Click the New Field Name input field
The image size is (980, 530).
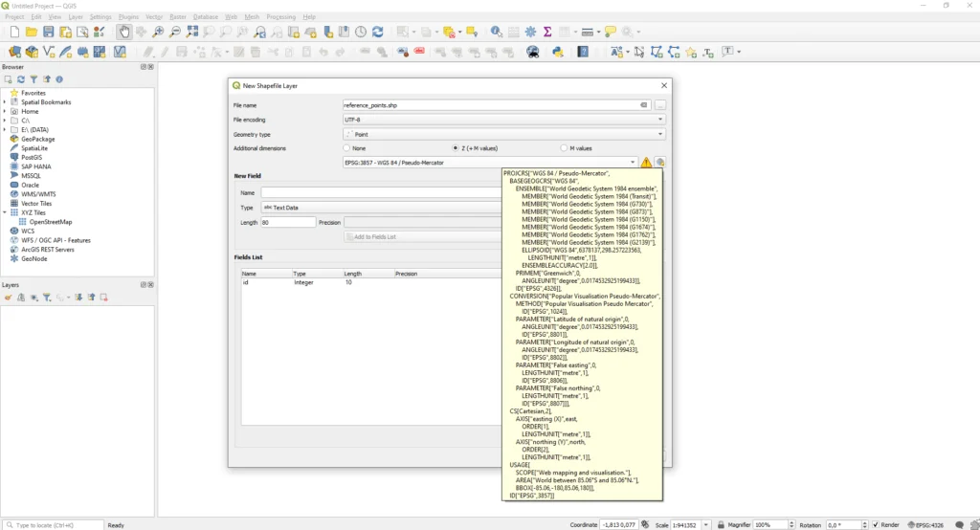point(381,192)
